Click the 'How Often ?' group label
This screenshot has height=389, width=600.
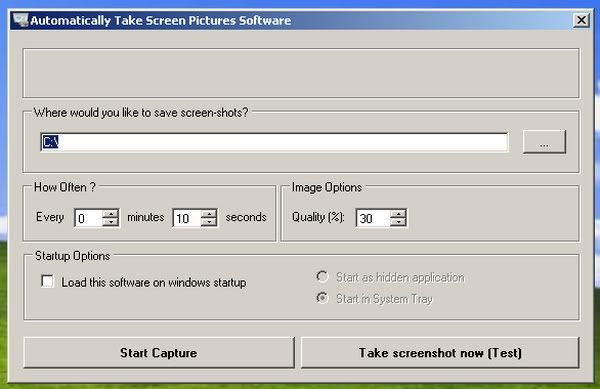tap(65, 187)
